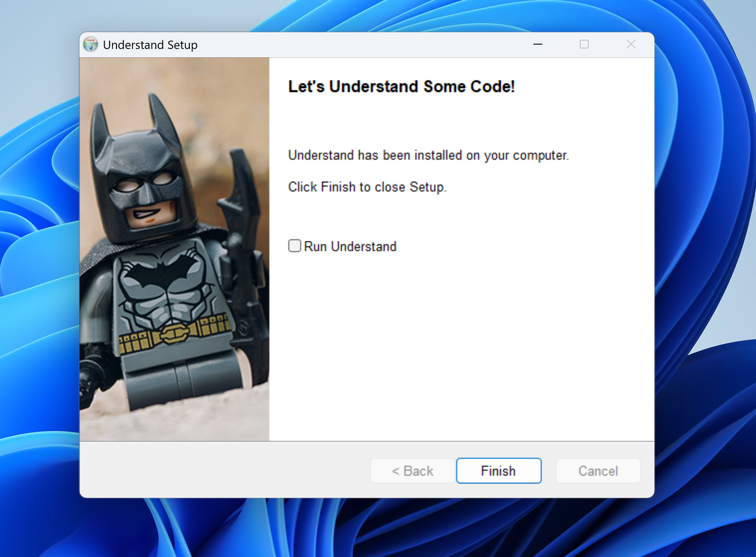Viewport: 756px width, 557px height.
Task: Click the Understand Setup title bar icon
Action: 91,45
